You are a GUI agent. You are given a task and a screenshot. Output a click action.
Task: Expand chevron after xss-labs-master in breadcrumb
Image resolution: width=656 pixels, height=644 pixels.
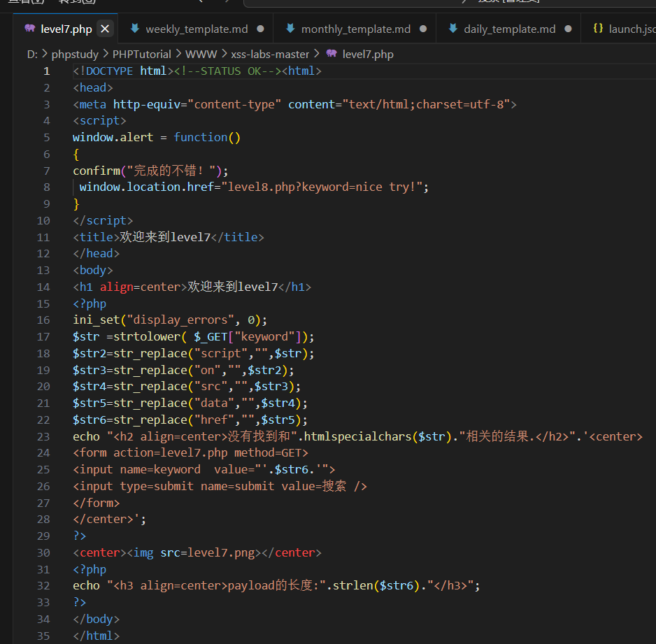(x=317, y=54)
